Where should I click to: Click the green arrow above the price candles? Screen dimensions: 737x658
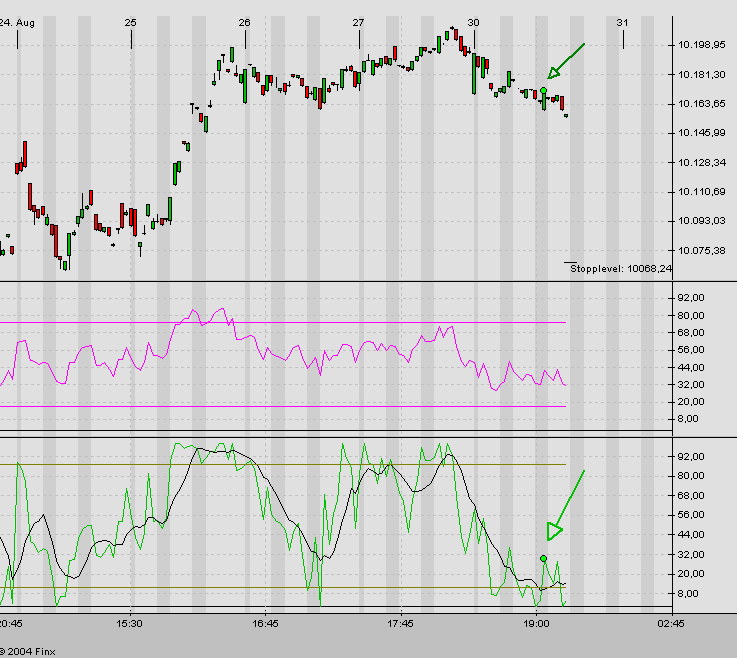565,61
